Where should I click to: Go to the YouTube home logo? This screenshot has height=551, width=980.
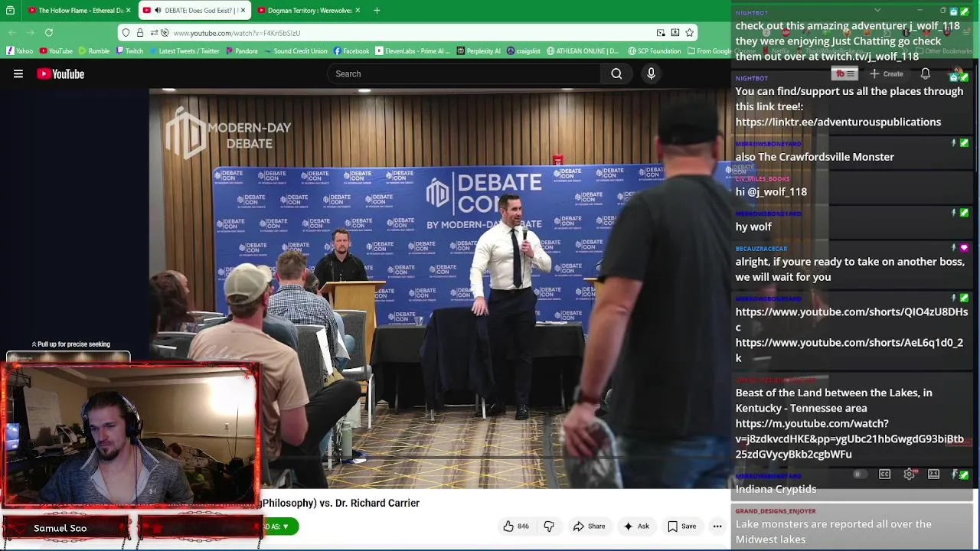tap(60, 74)
